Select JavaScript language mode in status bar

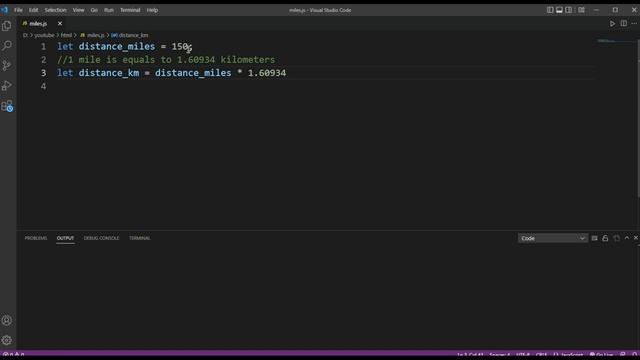(568, 355)
